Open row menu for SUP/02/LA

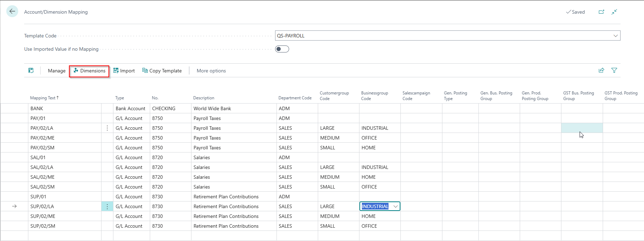(x=107, y=206)
